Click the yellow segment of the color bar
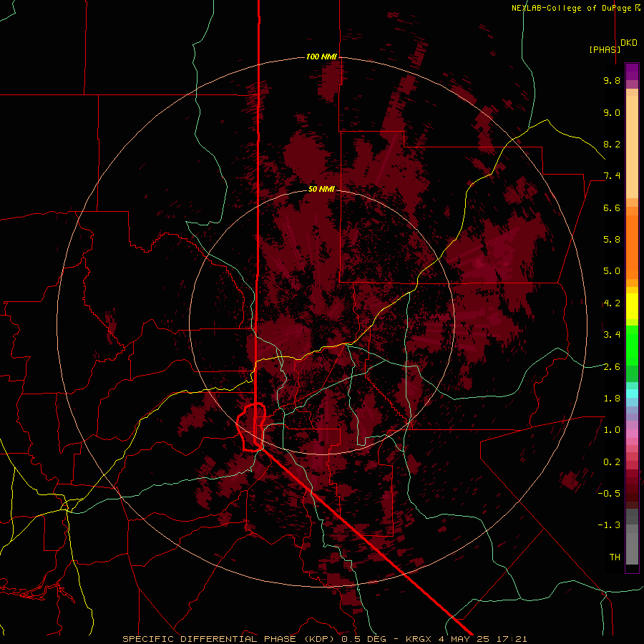Image resolution: width=644 pixels, height=644 pixels. [x=632, y=306]
